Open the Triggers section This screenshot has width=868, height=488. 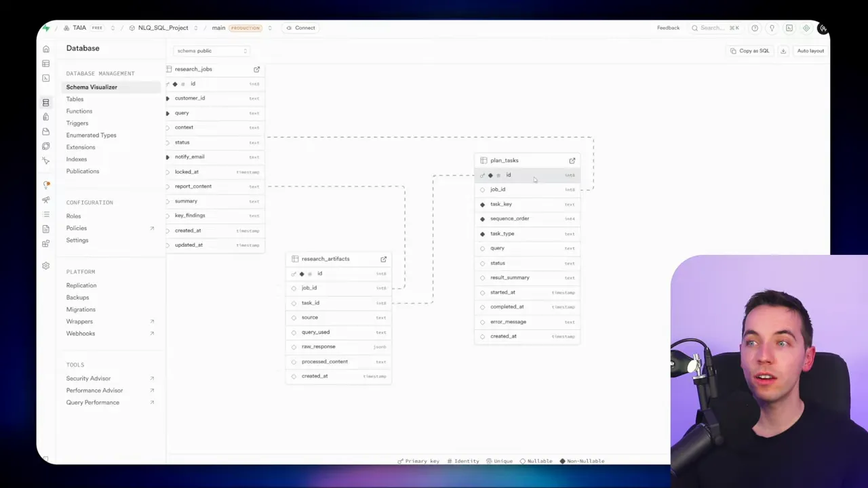77,123
